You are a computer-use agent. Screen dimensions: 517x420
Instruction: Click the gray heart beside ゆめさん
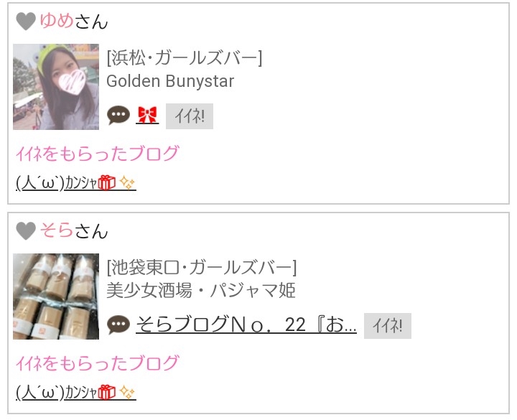(x=26, y=21)
